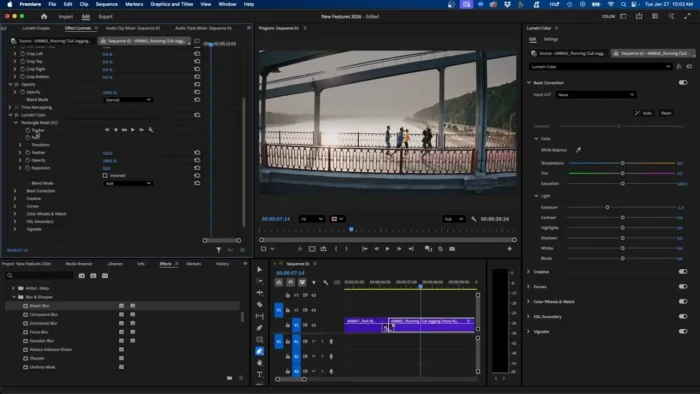This screenshot has width=700, height=394.
Task: Toggle the HSL Secondary switch in Lumetri
Action: (683, 316)
